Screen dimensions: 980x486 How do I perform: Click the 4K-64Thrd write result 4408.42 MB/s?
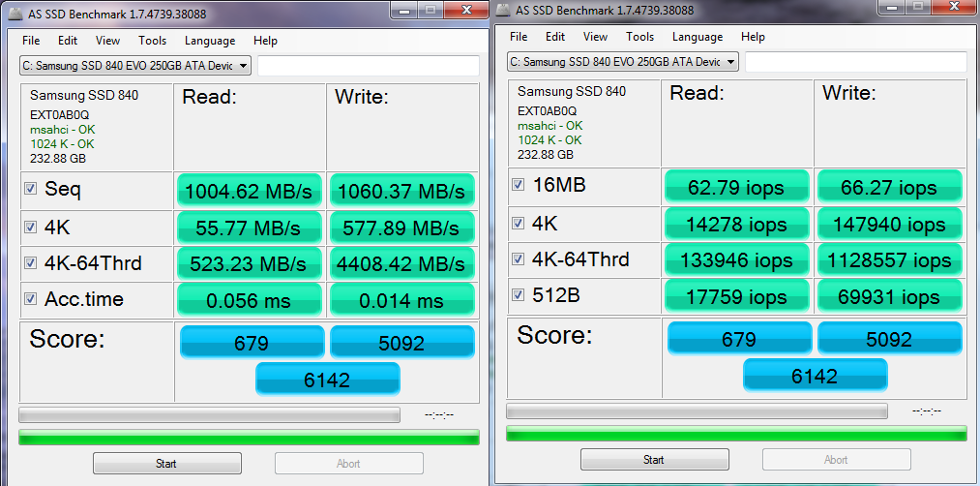pyautogui.click(x=402, y=263)
